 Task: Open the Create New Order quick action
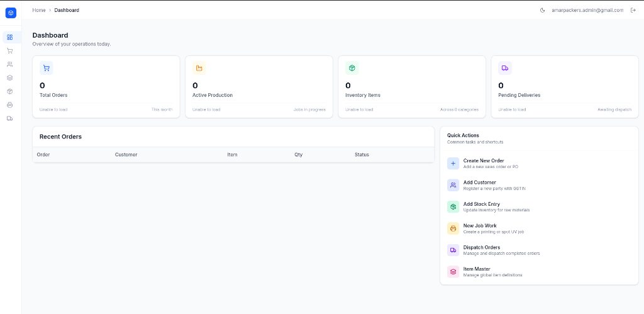click(x=539, y=163)
